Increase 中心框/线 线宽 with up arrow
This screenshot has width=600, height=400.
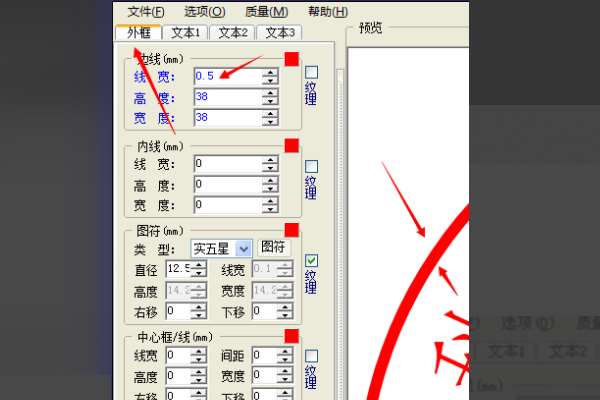[199, 352]
